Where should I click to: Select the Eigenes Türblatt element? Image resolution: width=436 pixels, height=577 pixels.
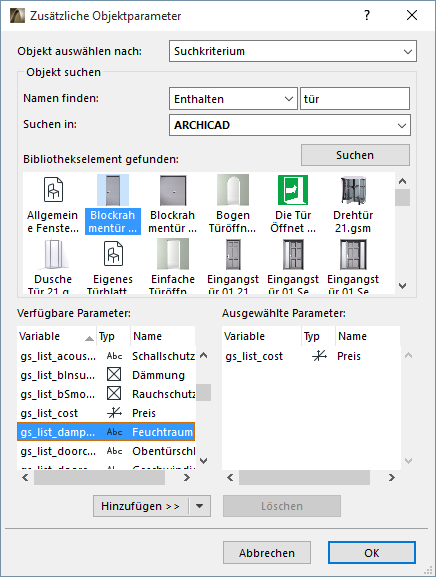pos(113,266)
